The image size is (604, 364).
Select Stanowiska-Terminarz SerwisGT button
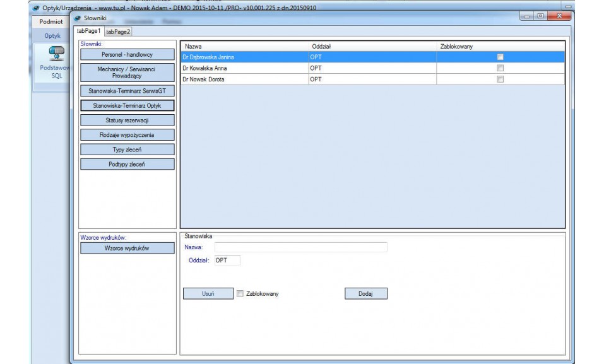click(127, 91)
